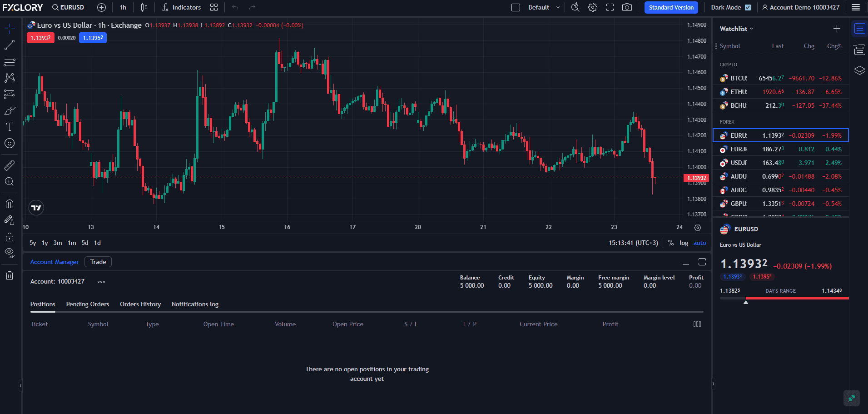Open the layout selection square icon
The image size is (868, 414).
coord(516,7)
